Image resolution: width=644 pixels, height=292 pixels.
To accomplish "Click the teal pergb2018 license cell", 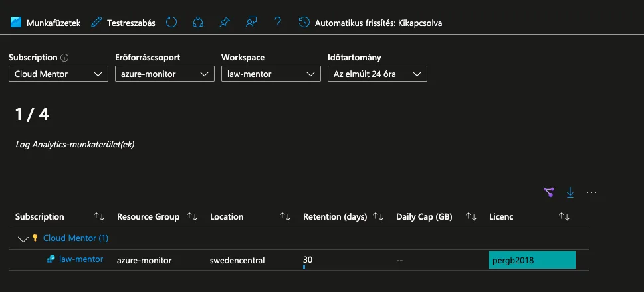I will point(532,260).
